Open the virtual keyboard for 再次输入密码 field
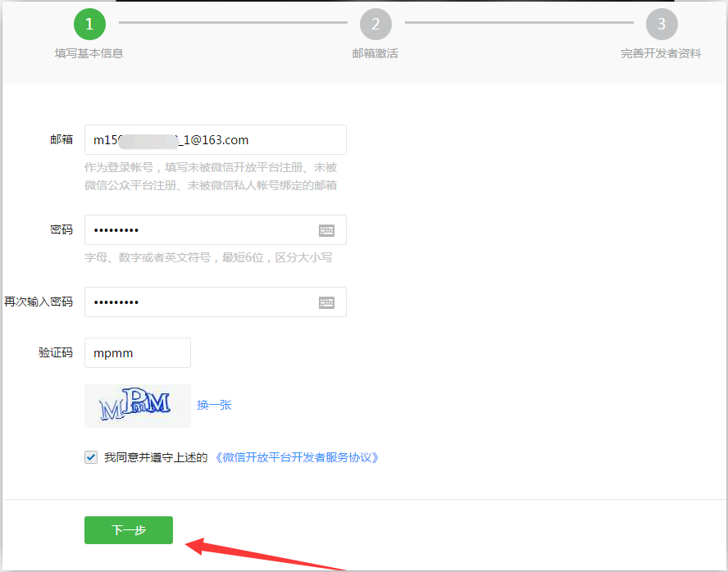 click(327, 302)
